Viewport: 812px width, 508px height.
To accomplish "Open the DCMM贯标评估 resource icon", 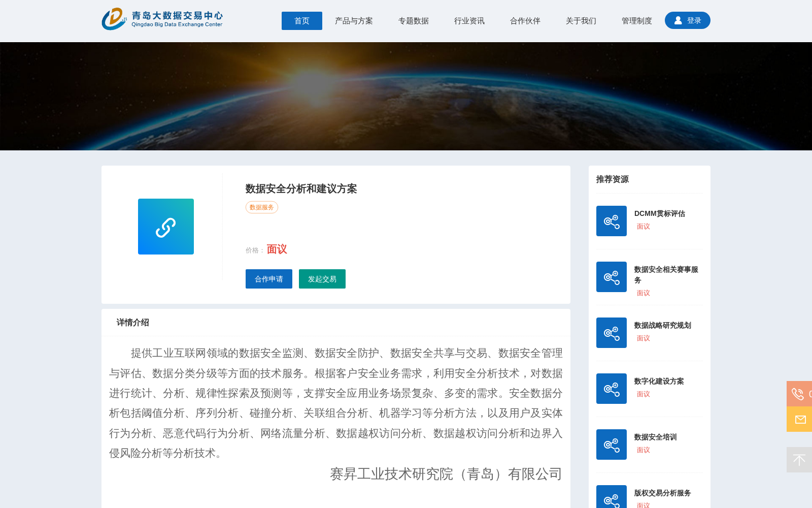I will pyautogui.click(x=612, y=221).
